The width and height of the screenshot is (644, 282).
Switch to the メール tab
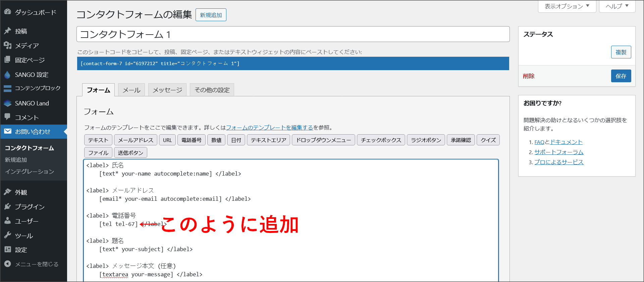coord(131,90)
